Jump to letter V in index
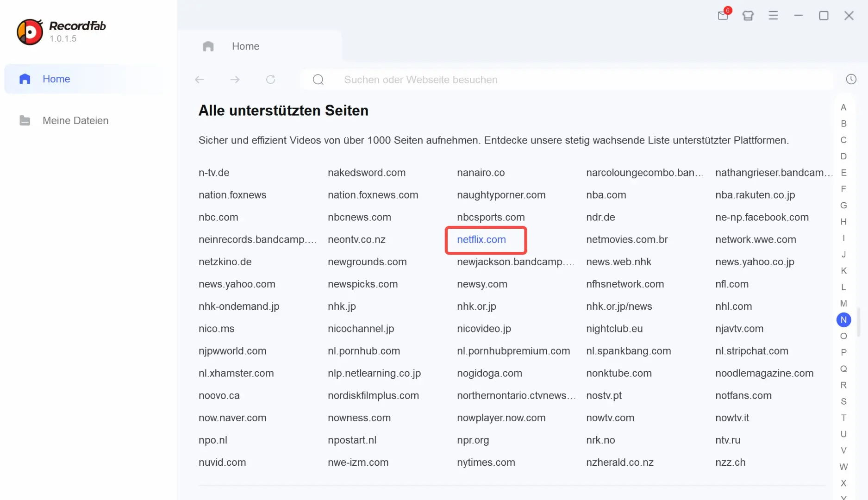This screenshot has width=868, height=500. tap(843, 450)
